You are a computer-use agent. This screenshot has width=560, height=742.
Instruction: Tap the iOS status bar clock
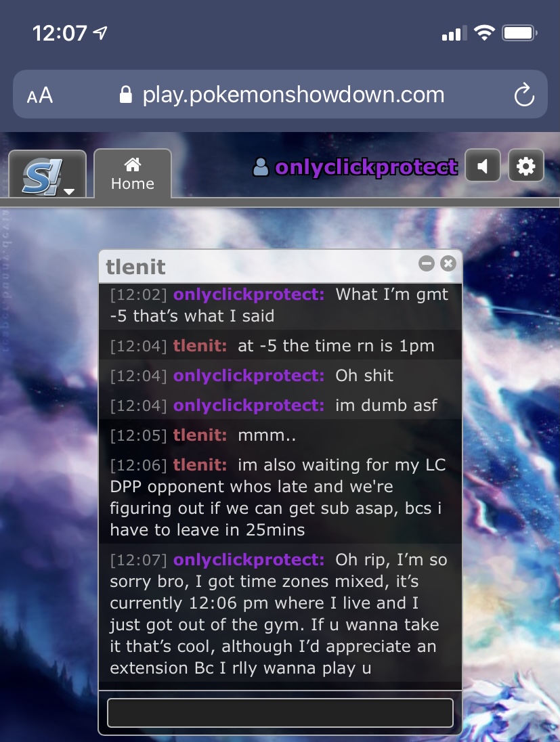60,33
